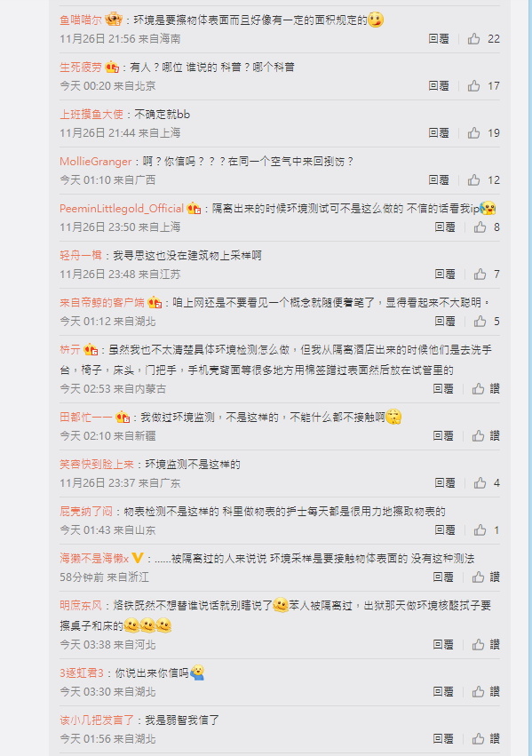
Task: Reply to 鱼喵喵尔's comment
Action: (x=439, y=38)
